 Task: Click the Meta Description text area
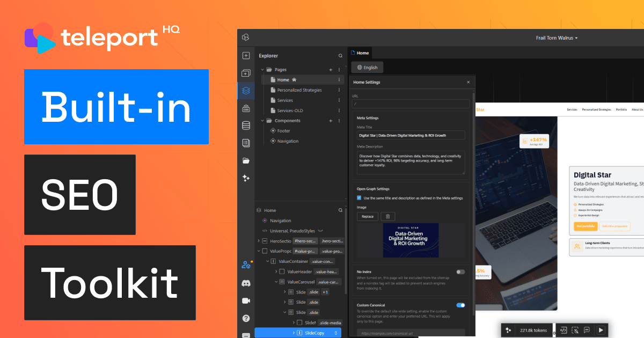pyautogui.click(x=411, y=163)
